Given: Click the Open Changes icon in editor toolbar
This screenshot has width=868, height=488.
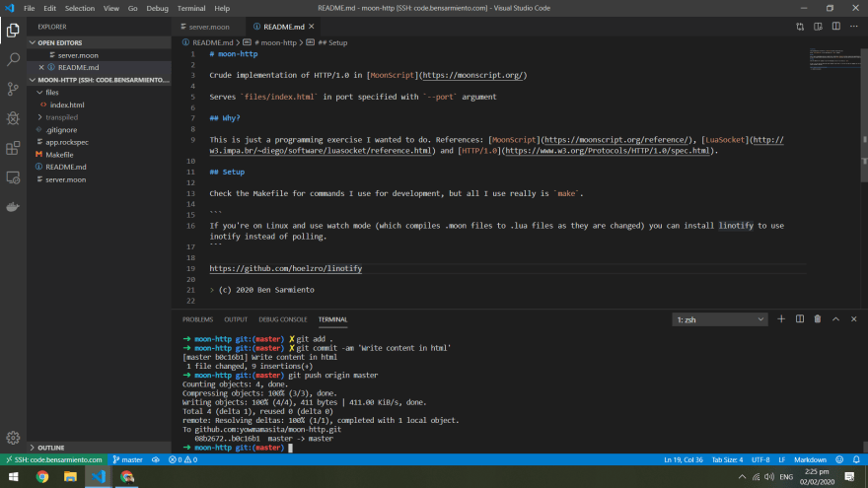Looking at the screenshot, I should pos(800,27).
